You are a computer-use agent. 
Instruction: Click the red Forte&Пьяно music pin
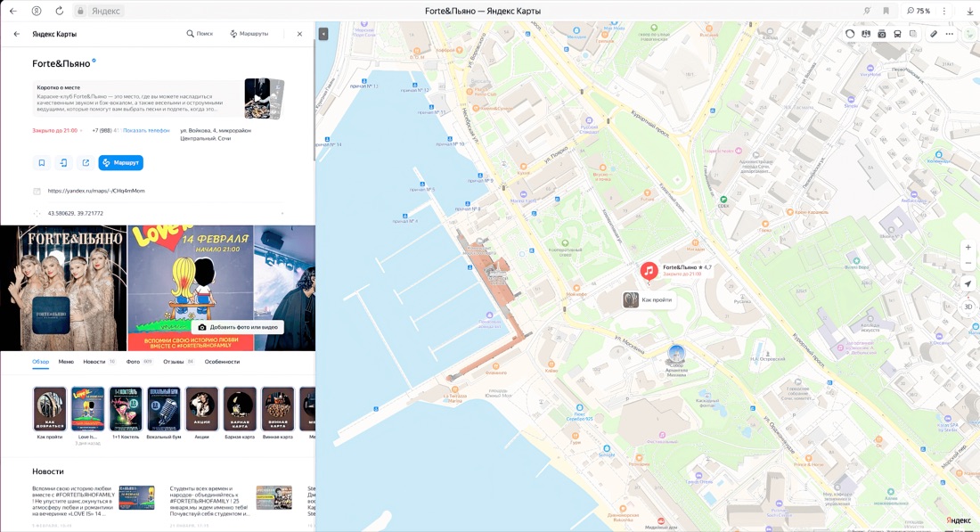649,271
